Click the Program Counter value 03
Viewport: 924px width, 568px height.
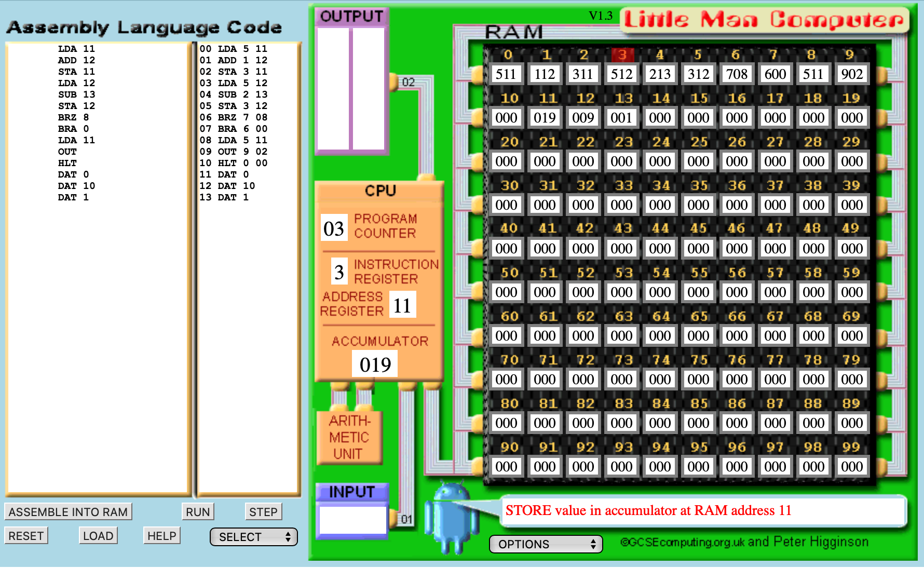click(334, 228)
